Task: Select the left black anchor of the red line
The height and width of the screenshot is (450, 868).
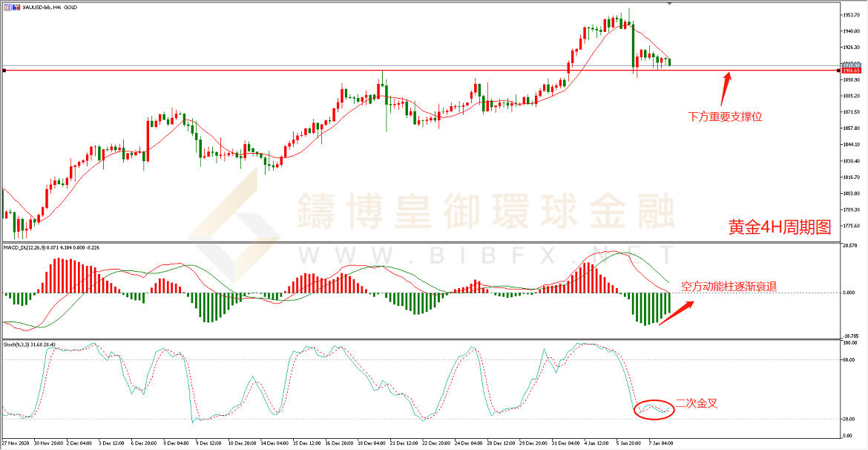Action: (4, 71)
